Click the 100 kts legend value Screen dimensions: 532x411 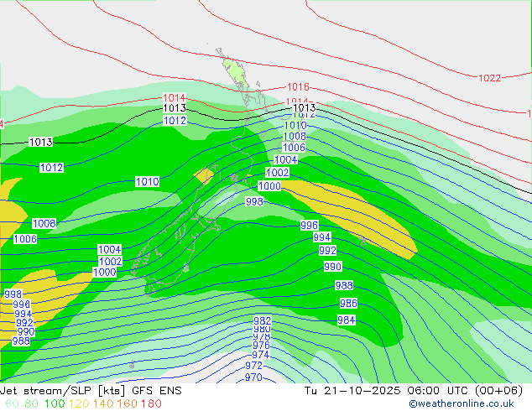55,403
